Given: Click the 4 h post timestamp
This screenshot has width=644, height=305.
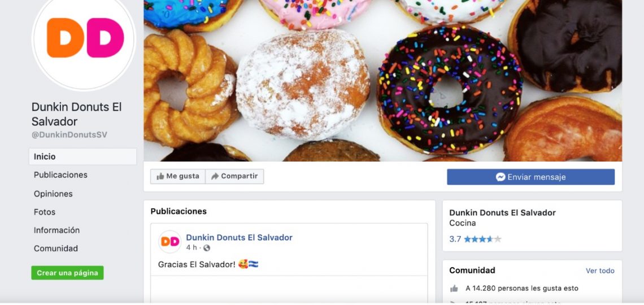Looking at the screenshot, I should tap(191, 248).
